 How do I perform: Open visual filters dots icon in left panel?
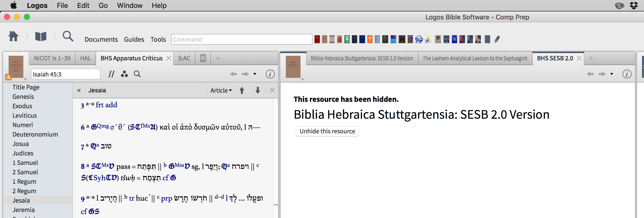click(x=124, y=74)
